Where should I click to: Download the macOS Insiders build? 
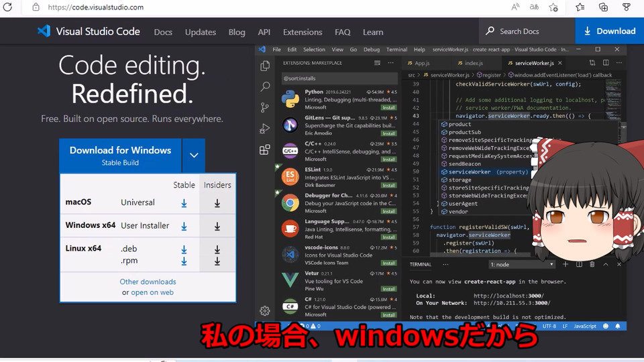217,203
